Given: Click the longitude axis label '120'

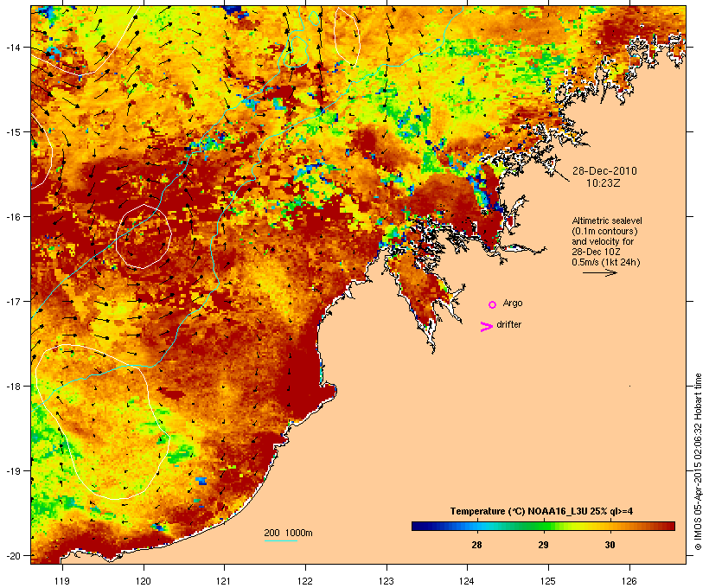Looking at the screenshot, I should [x=144, y=581].
